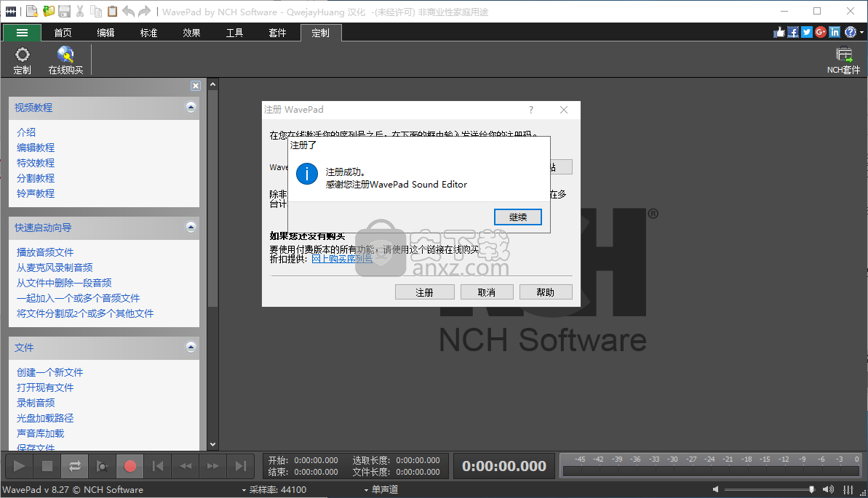Click 创建一个新文件 link
868x498 pixels.
[x=49, y=372]
